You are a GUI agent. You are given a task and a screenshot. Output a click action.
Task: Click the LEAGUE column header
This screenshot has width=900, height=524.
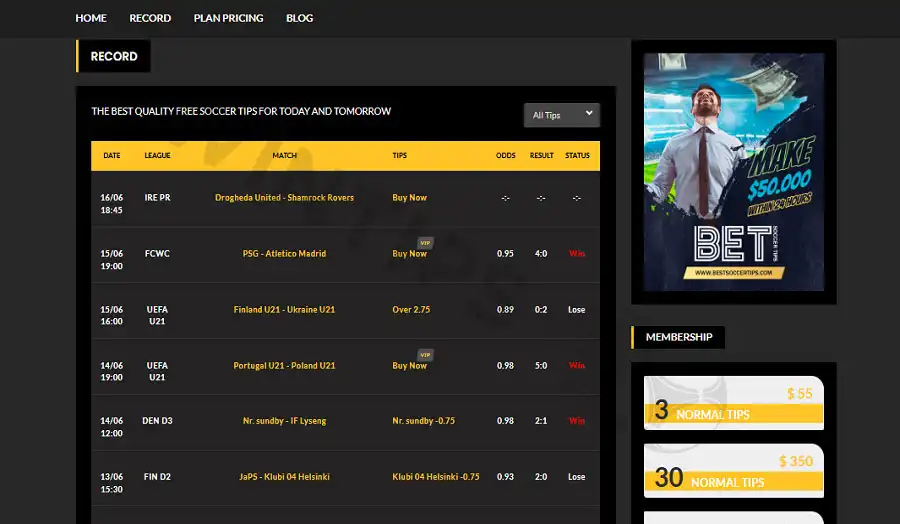click(x=157, y=156)
